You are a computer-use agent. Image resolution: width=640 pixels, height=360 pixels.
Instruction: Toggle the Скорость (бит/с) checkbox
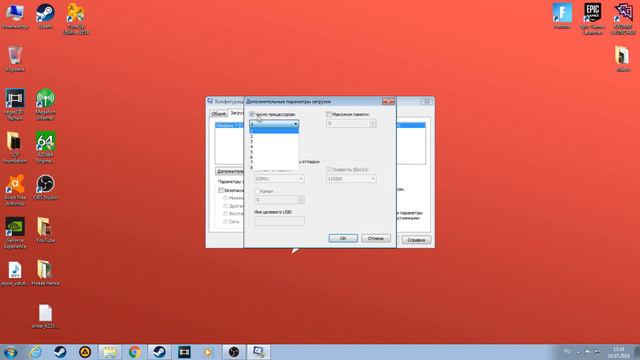[x=329, y=169]
